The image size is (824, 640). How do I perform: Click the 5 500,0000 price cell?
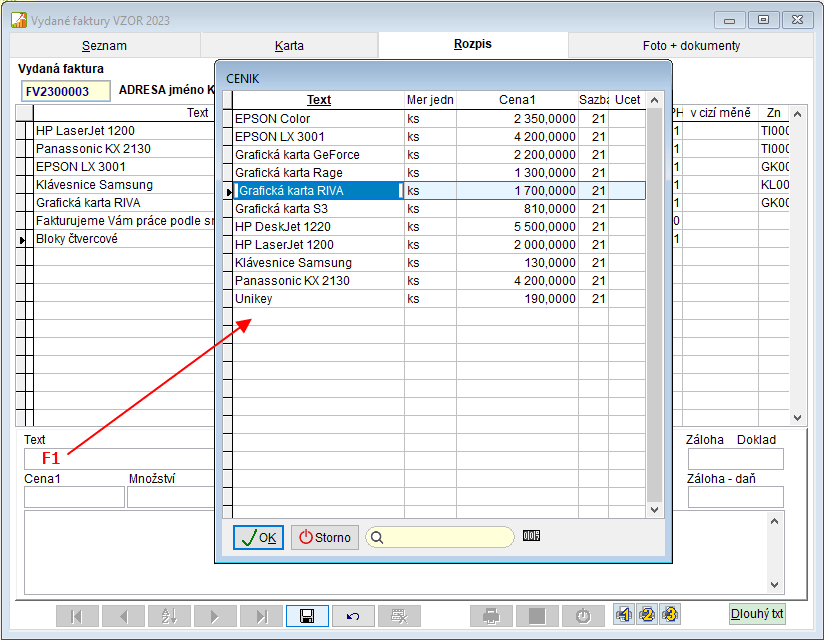[x=518, y=226]
